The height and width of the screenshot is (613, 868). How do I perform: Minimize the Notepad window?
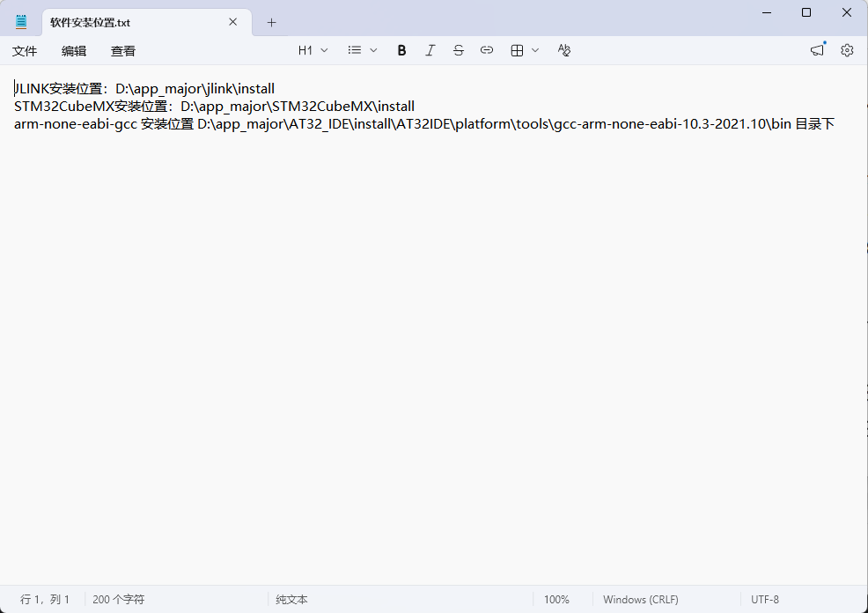(x=767, y=12)
